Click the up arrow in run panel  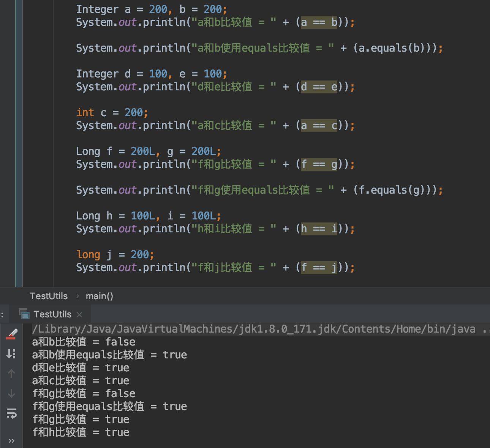tap(11, 374)
